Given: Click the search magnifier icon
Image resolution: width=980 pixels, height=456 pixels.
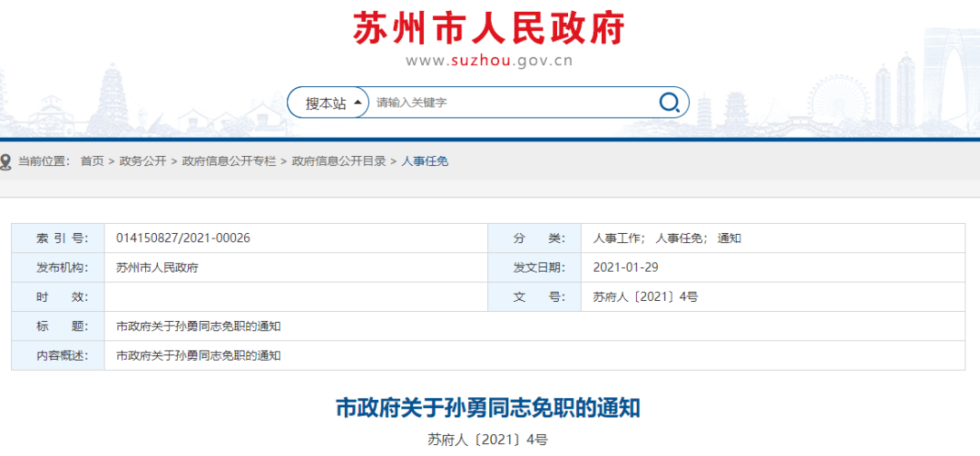Looking at the screenshot, I should (669, 102).
